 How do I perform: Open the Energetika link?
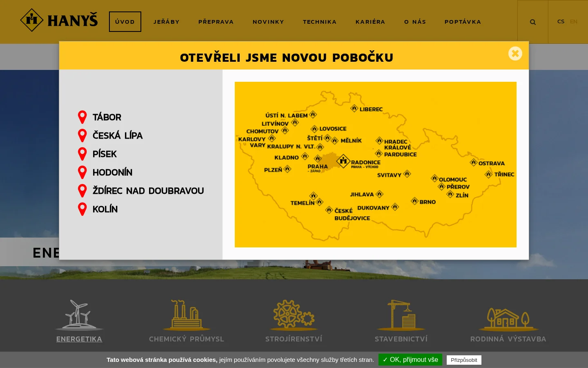(x=79, y=339)
